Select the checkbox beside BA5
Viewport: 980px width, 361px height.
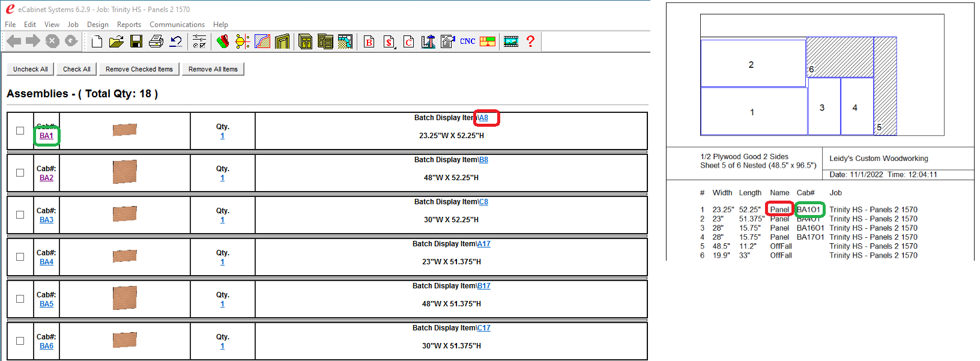pos(20,299)
